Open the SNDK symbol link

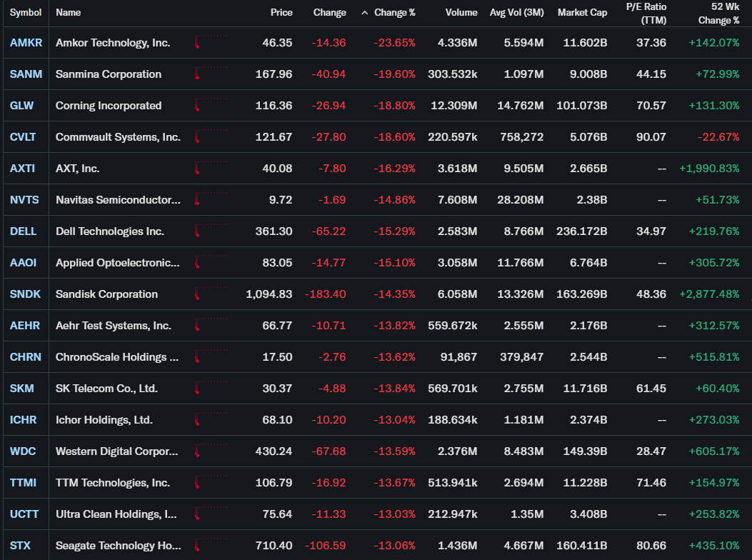pos(25,294)
